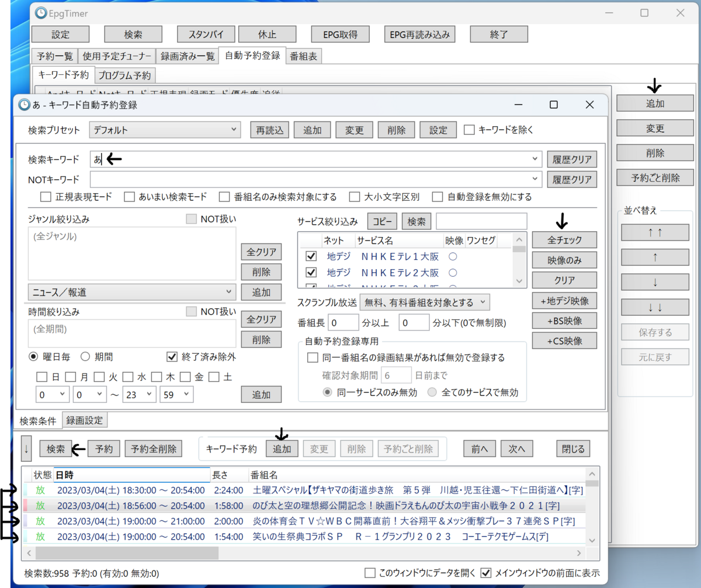Select the 期間 radio button
This screenshot has height=588, width=701.
(x=85, y=356)
